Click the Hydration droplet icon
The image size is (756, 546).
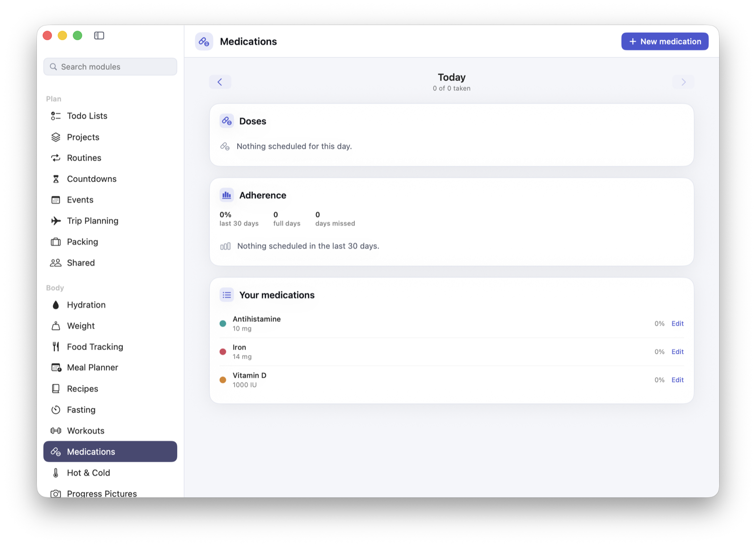pyautogui.click(x=56, y=305)
